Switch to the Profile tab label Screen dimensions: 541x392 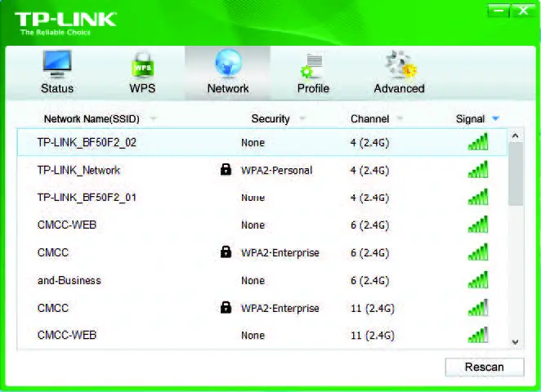(313, 88)
